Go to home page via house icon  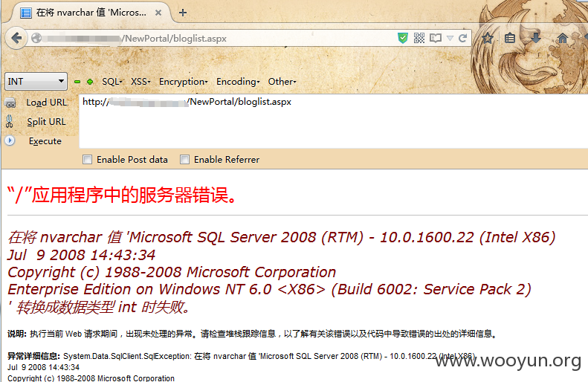point(563,38)
